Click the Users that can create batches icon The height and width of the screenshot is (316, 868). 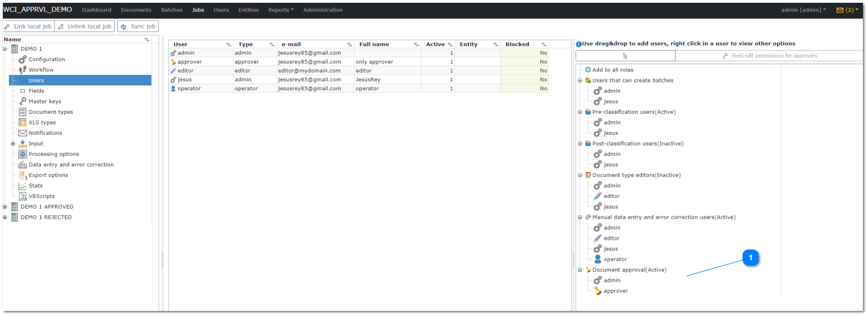[588, 80]
